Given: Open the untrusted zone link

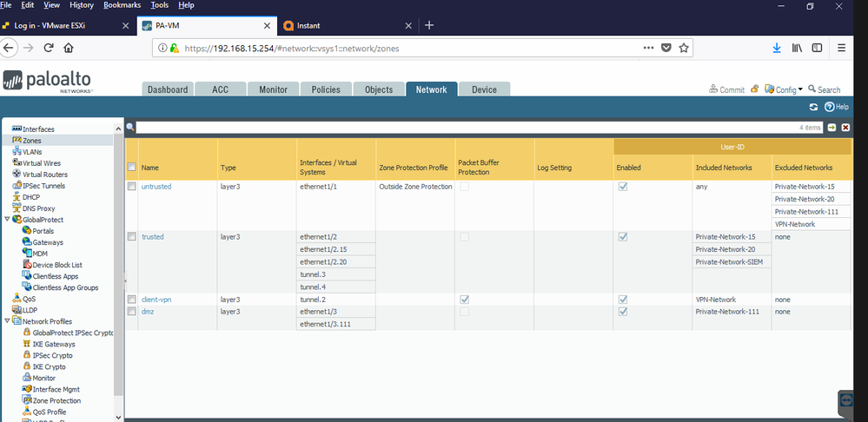Looking at the screenshot, I should tap(156, 187).
